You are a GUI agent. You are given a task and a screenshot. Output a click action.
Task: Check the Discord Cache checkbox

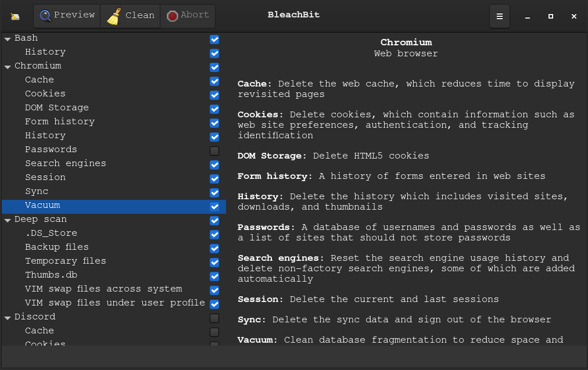click(214, 332)
